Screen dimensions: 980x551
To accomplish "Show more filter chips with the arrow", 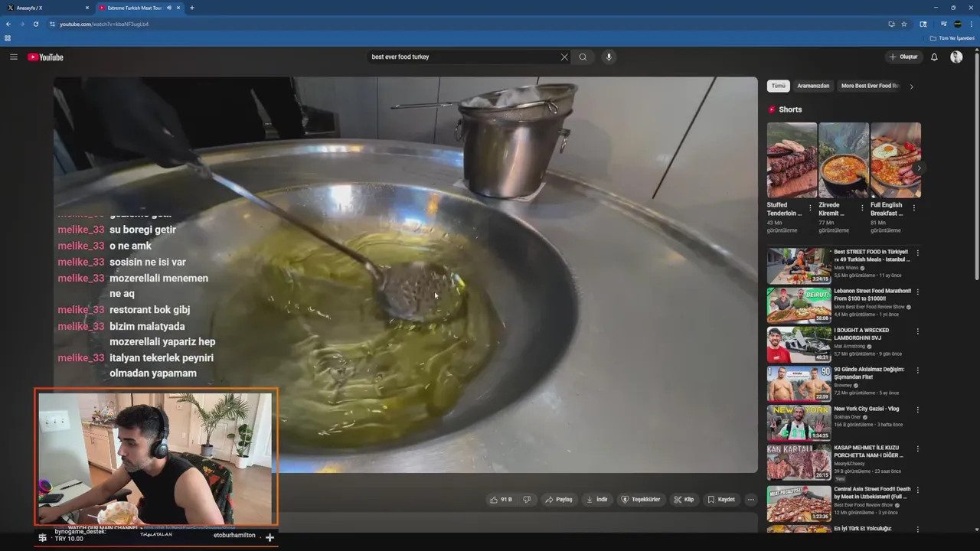I will (911, 86).
